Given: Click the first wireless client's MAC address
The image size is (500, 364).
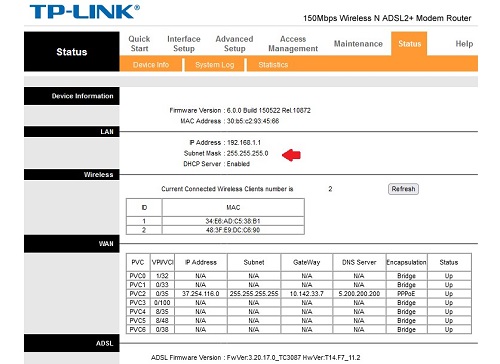Looking at the screenshot, I should [233, 221].
